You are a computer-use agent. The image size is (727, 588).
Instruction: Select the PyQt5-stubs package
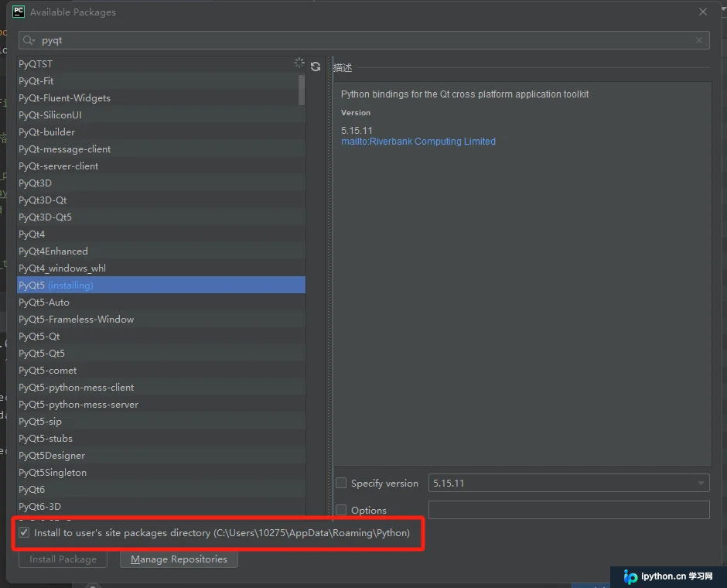pyautogui.click(x=161, y=438)
